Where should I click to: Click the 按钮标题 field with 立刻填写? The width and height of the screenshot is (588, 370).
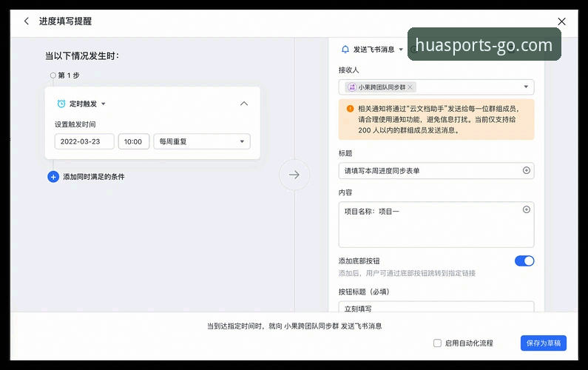coord(436,307)
